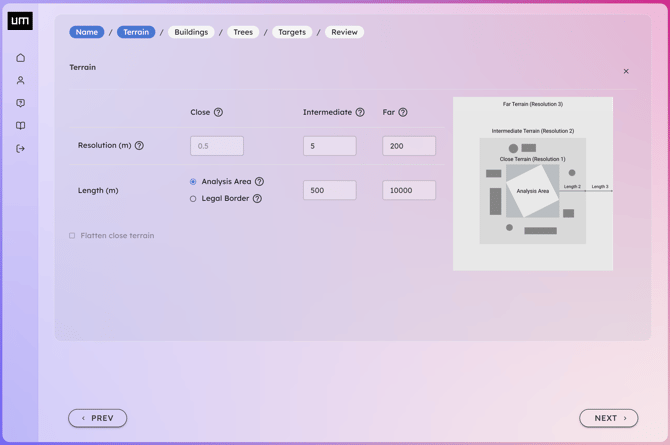
Task: Jump to the Review step
Action: click(x=344, y=32)
